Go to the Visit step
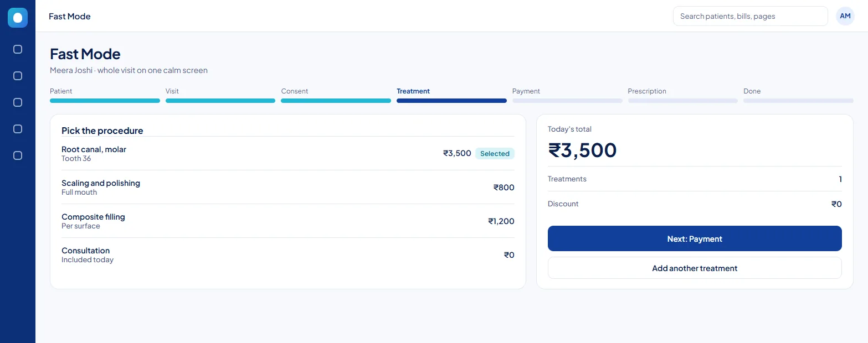868x343 pixels. 220,95
